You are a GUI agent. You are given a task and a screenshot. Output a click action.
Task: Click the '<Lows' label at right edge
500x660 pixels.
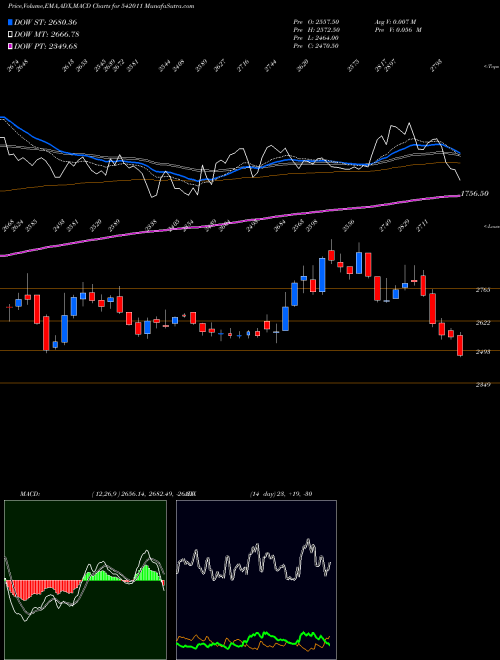pos(491,226)
